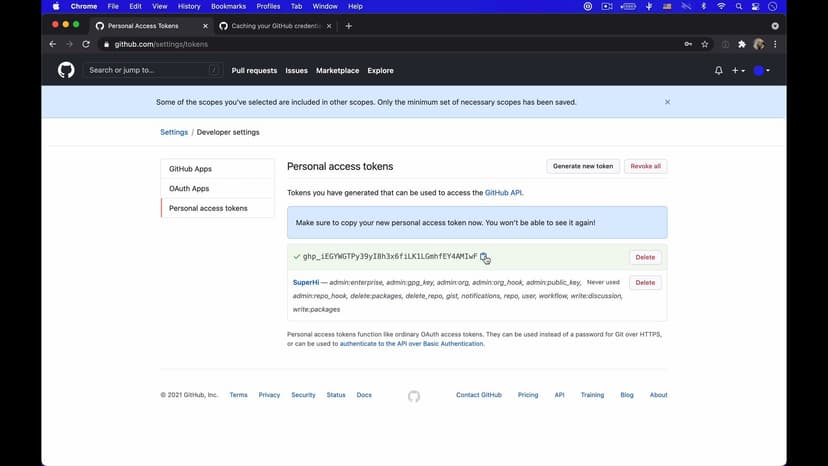This screenshot has width=828, height=466.
Task: Click the footer GitHub octocat logo
Action: [414, 396]
